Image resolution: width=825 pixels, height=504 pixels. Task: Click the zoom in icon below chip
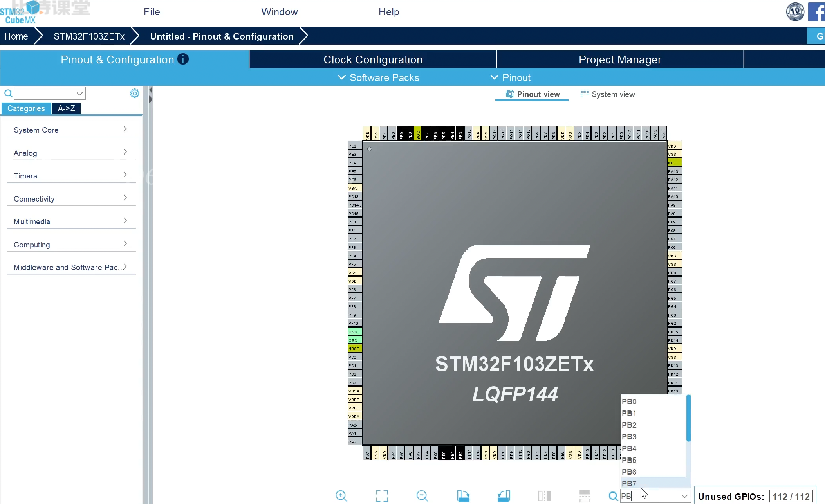coord(341,496)
